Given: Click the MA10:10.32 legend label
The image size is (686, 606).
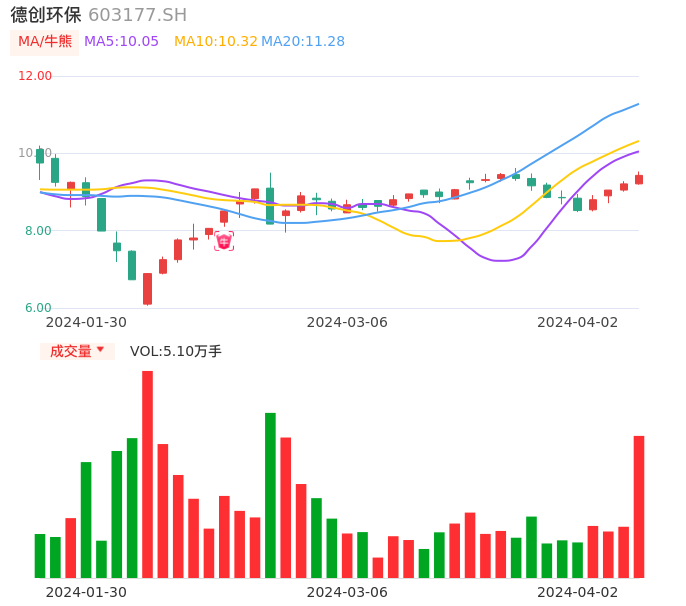Looking at the screenshot, I should coord(215,41).
